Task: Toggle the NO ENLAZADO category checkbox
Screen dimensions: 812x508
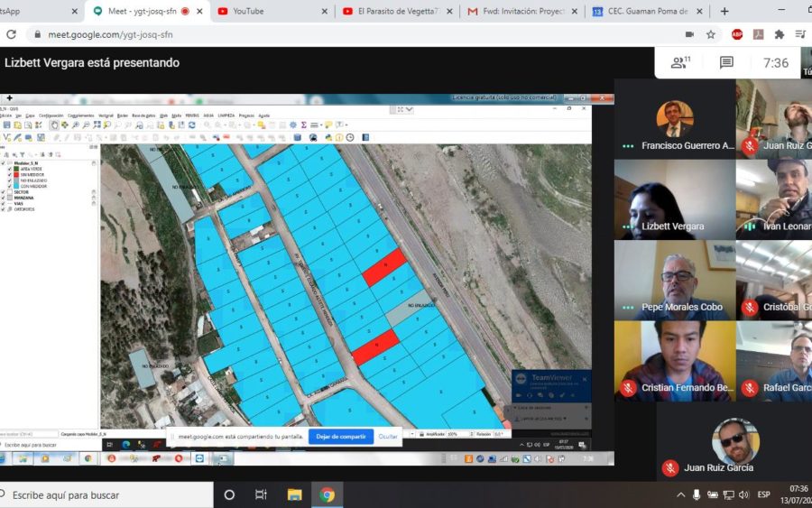Action: click(10, 180)
